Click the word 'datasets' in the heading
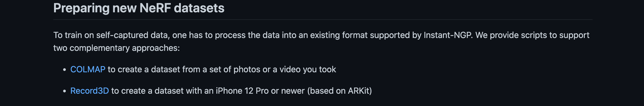Viewport: 644px width, 106px height. click(199, 8)
